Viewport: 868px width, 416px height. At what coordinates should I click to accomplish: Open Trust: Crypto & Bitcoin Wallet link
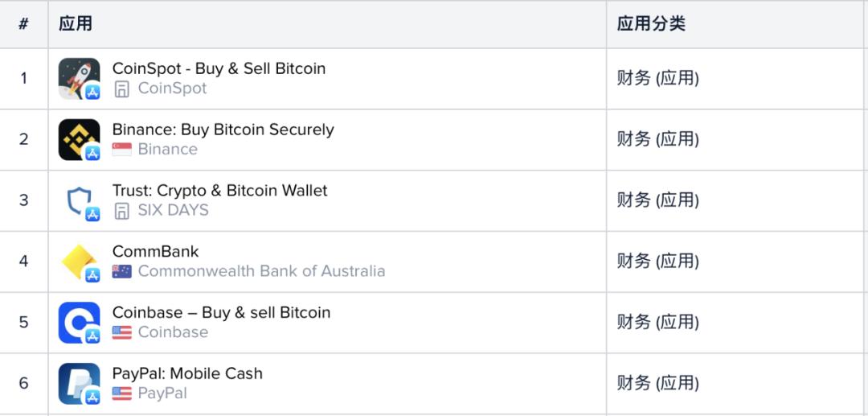(x=219, y=191)
